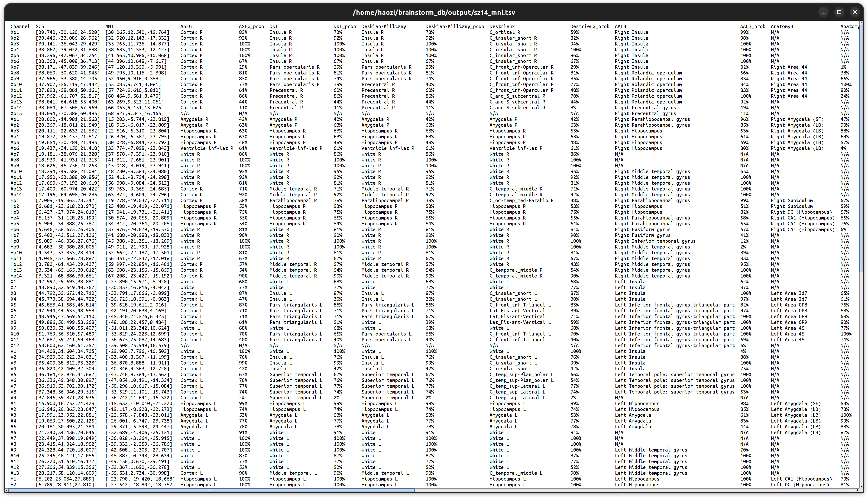Click the Channel column header

click(20, 26)
